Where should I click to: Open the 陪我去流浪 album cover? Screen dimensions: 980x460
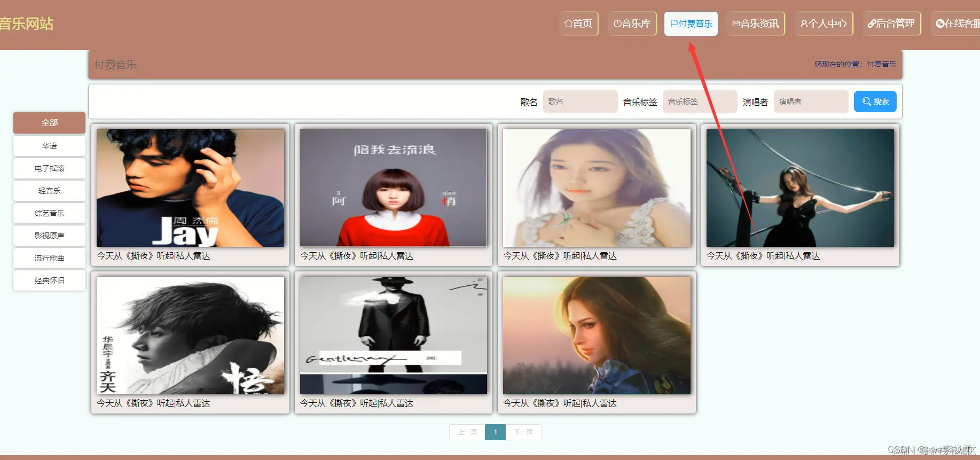[394, 188]
